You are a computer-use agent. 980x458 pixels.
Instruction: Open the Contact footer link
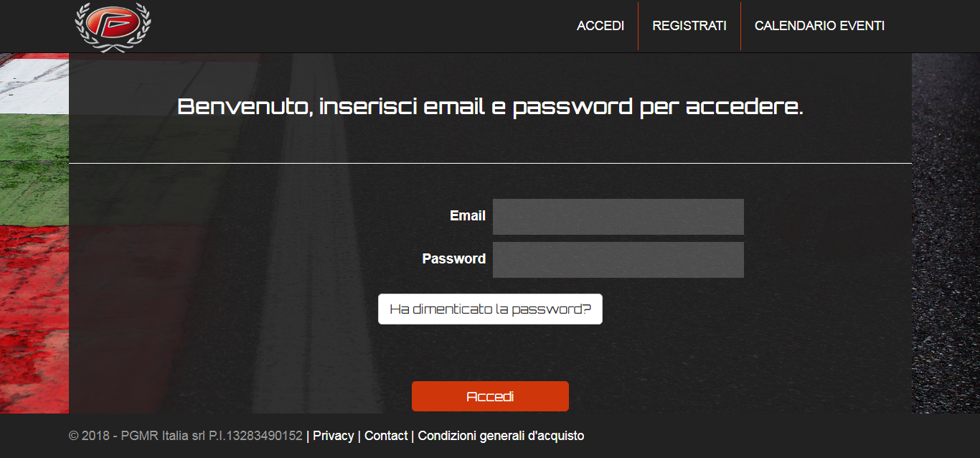pos(386,436)
